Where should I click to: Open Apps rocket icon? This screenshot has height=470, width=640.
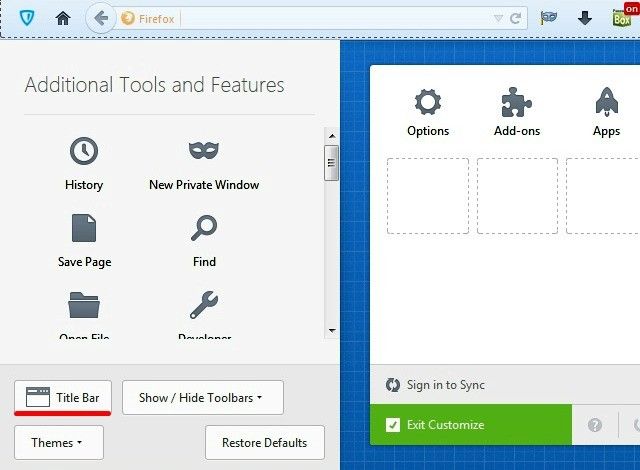607,102
